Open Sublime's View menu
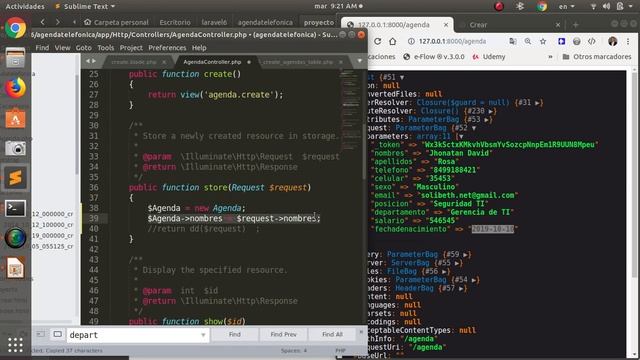 coord(62,48)
